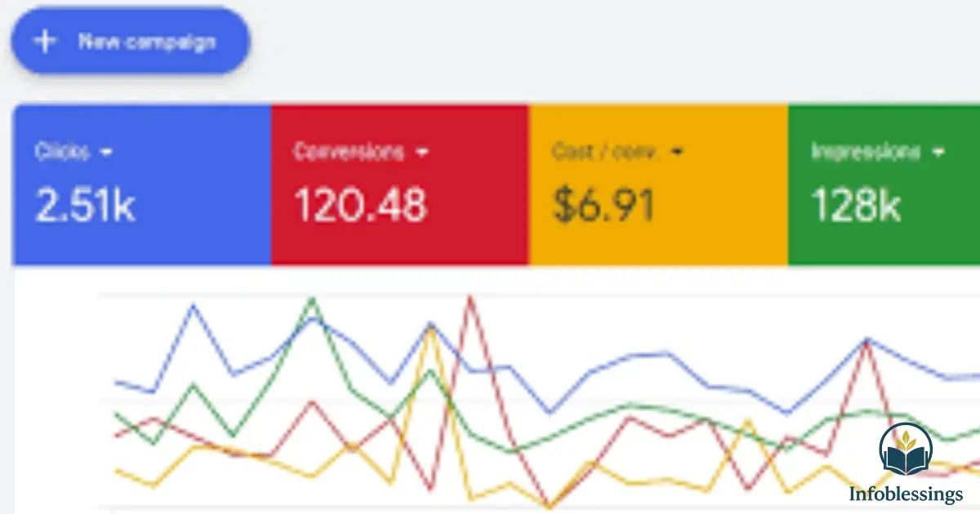Open the Conversions metric dropdown
This screenshot has height=514, width=980.
pyautogui.click(x=422, y=151)
